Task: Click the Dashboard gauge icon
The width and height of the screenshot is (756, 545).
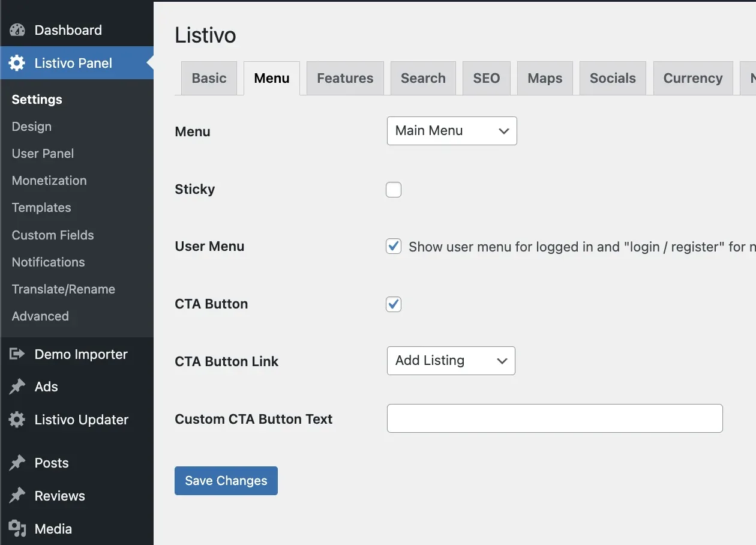Action: click(17, 30)
